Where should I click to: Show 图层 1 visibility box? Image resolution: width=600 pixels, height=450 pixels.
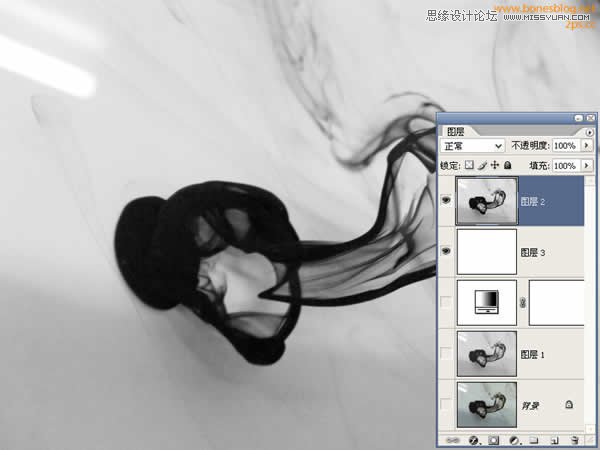click(x=446, y=353)
